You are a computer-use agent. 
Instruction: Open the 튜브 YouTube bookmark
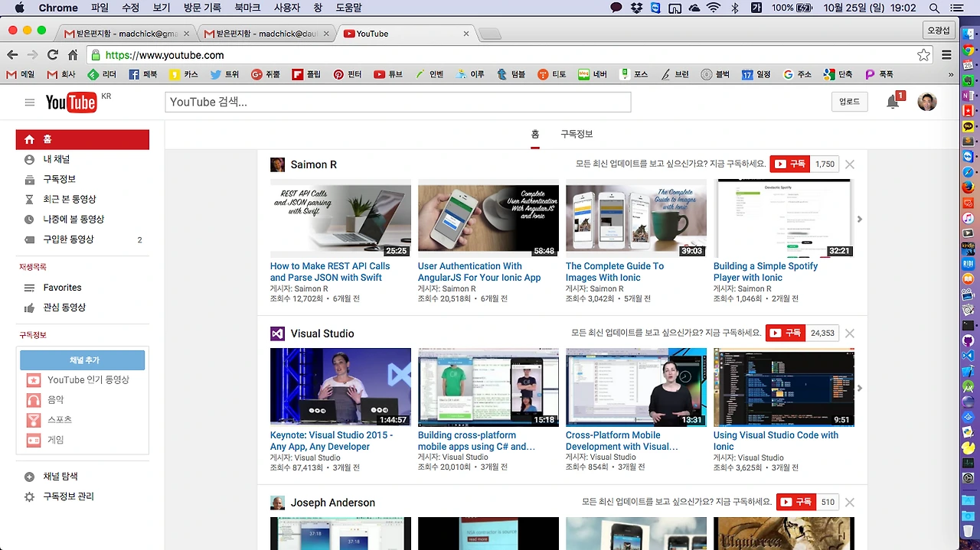tap(388, 74)
